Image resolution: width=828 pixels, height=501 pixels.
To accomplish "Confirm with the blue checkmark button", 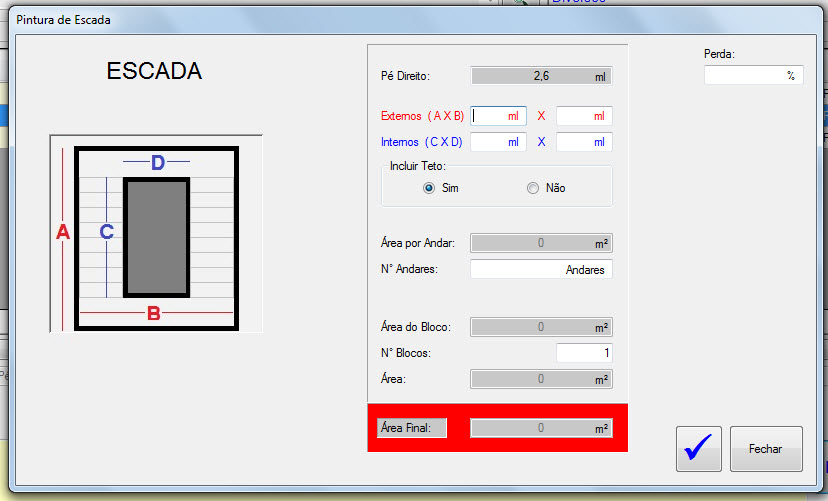I will tap(699, 449).
